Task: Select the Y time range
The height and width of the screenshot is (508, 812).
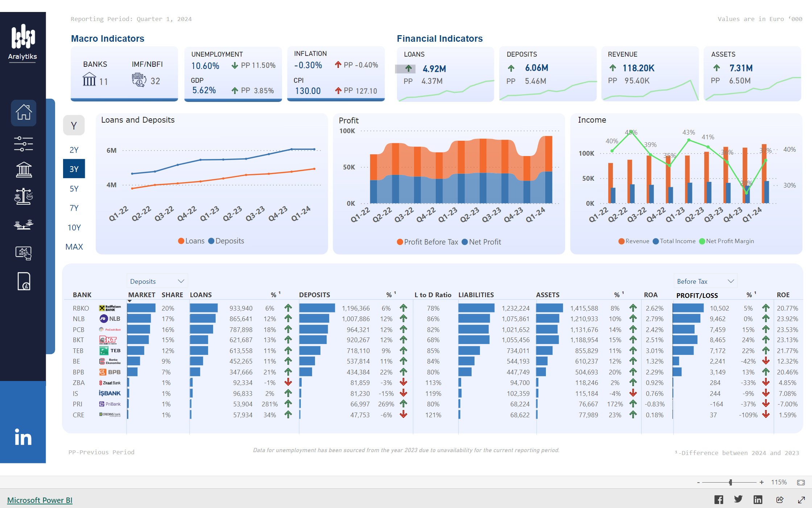Action: [74, 126]
